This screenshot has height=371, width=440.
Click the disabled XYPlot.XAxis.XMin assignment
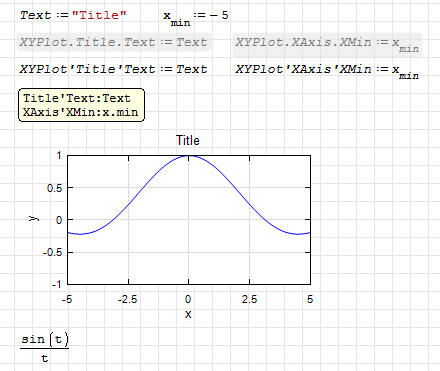(327, 45)
